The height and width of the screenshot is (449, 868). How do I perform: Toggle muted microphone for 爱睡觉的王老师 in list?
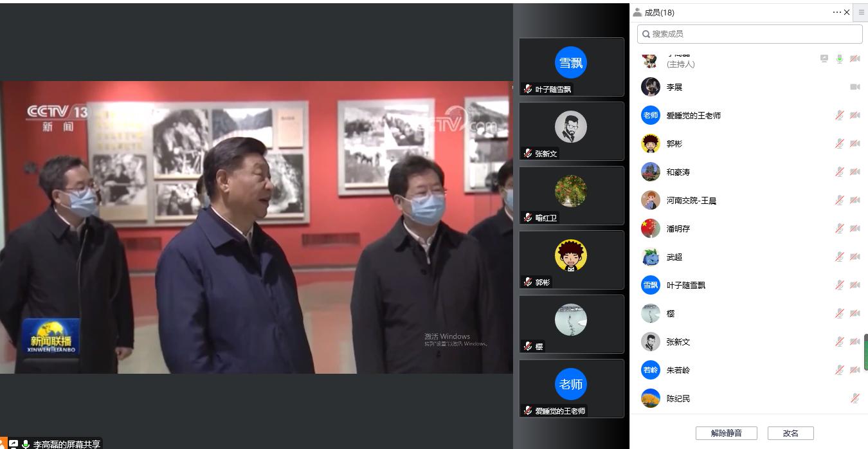point(839,115)
